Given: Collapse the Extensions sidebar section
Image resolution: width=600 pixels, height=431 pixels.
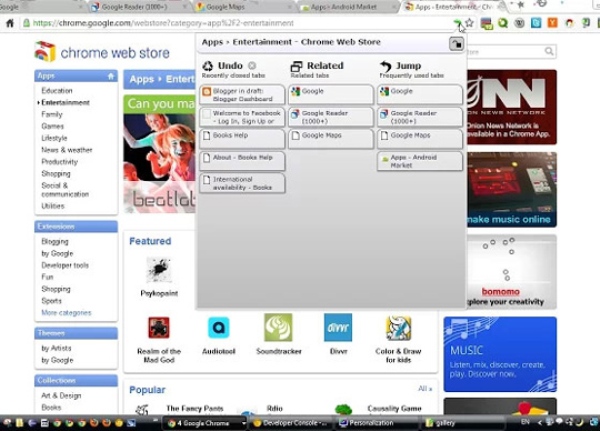Looking at the screenshot, I should 110,226.
